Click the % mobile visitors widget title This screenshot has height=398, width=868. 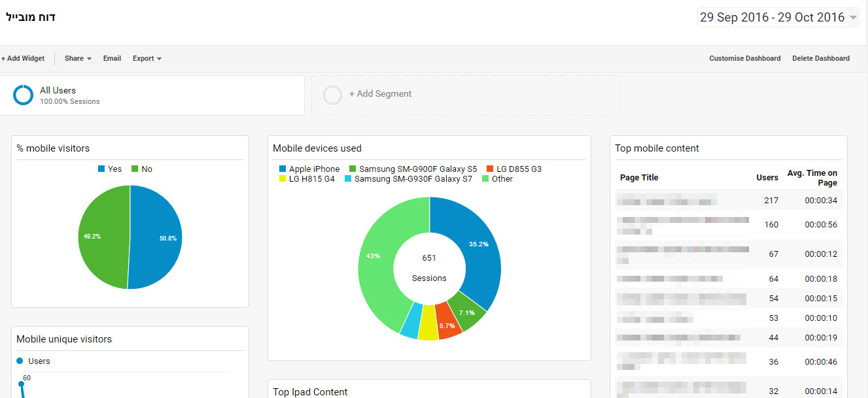53,148
